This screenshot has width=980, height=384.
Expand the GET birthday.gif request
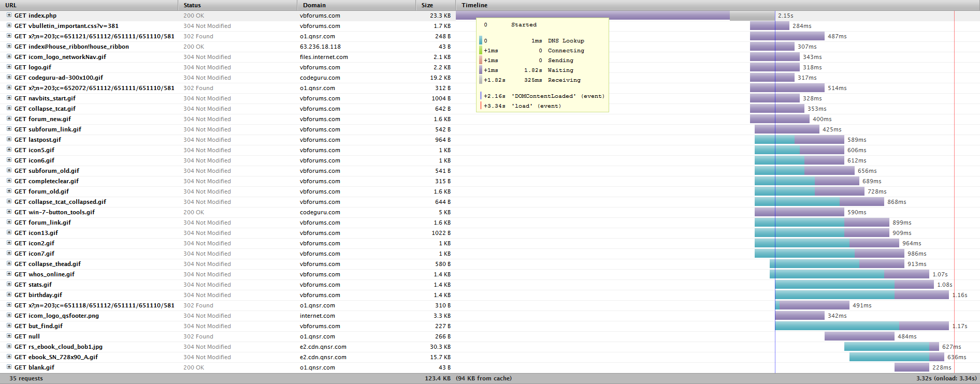pyautogui.click(x=9, y=294)
